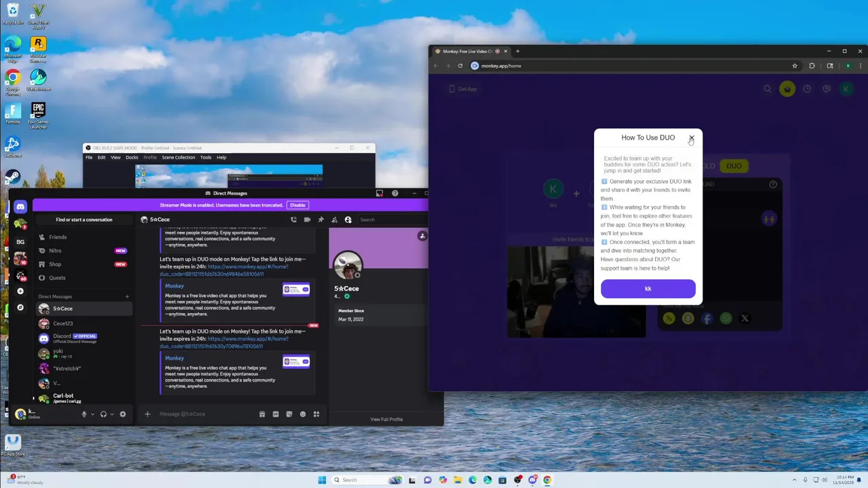Viewport: 868px width, 488px height.
Task: Add a server with plus icon
Action: 20,291
